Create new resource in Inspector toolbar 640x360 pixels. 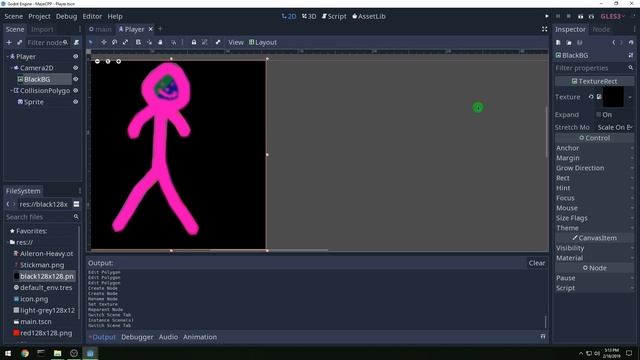(558, 42)
